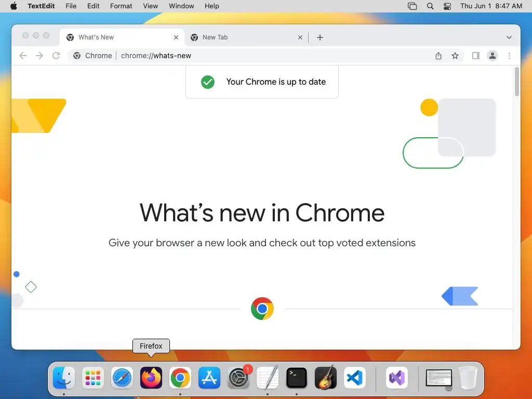Open Finder from the Dock
Screen dimensions: 532x399
[x=64, y=378]
